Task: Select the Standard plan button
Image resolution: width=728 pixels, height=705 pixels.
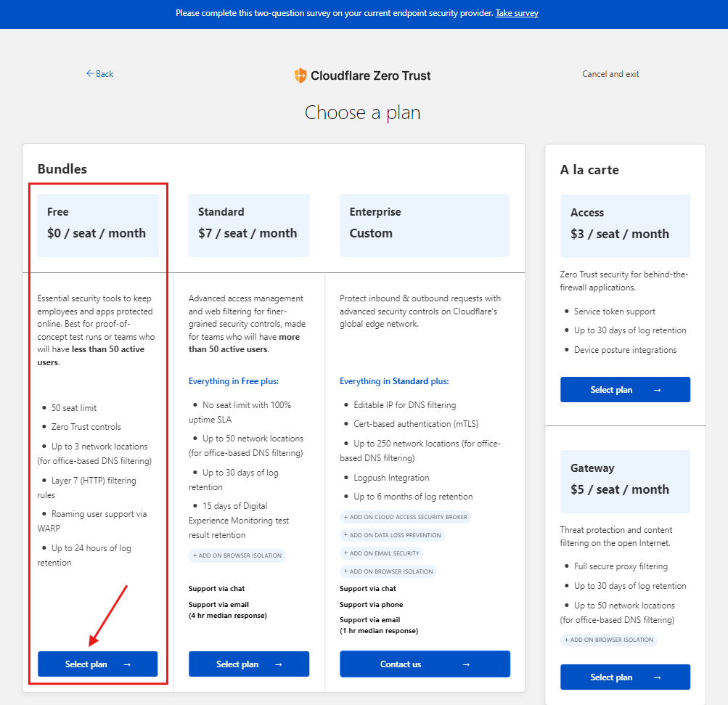Action: pyautogui.click(x=249, y=664)
